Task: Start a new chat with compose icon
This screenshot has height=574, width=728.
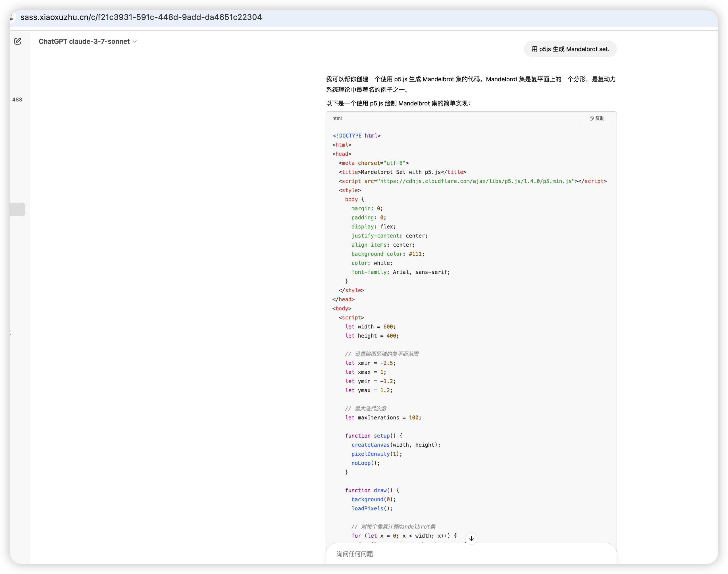Action: [18, 41]
